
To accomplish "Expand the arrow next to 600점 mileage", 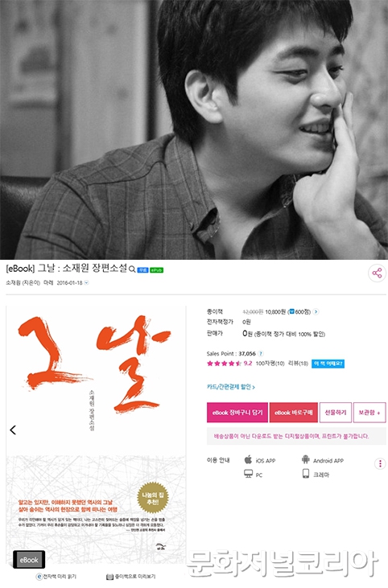I will [x=316, y=311].
